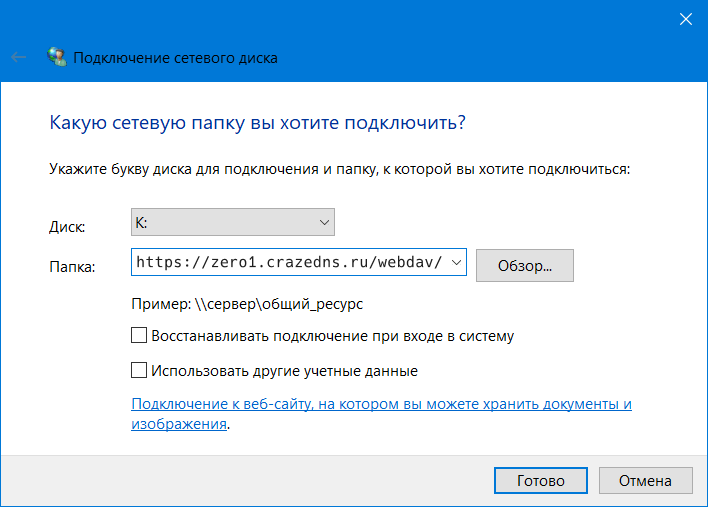Open the Диск drive letter dropdown showing K:
Screen dimensions: 708x507
click(232, 221)
